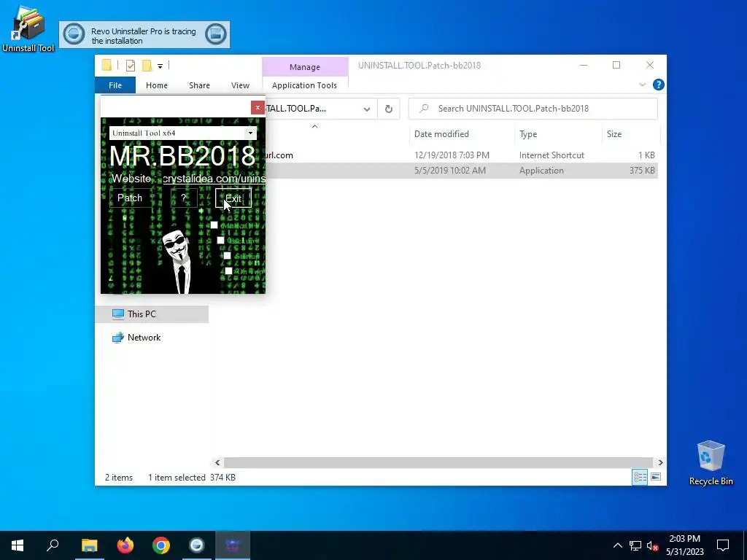This screenshot has width=747, height=560.
Task: Click the New folder quick access icon
Action: [x=147, y=65]
